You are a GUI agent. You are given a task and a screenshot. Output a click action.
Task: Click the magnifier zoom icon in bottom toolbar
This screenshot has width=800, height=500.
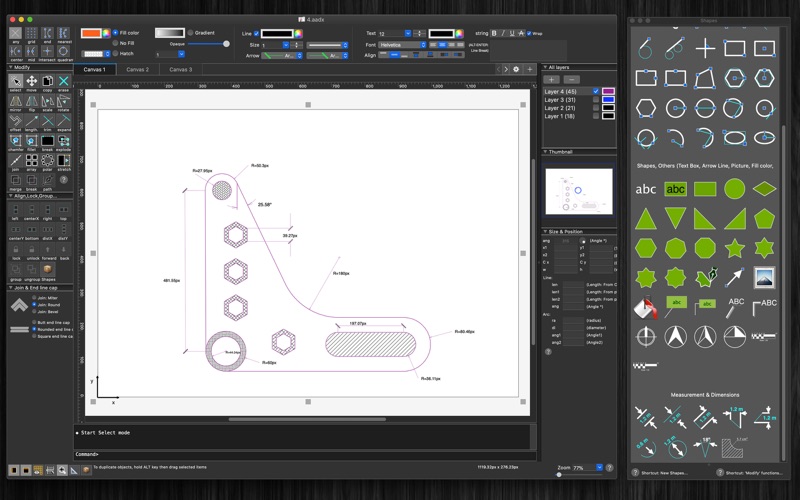[62, 470]
